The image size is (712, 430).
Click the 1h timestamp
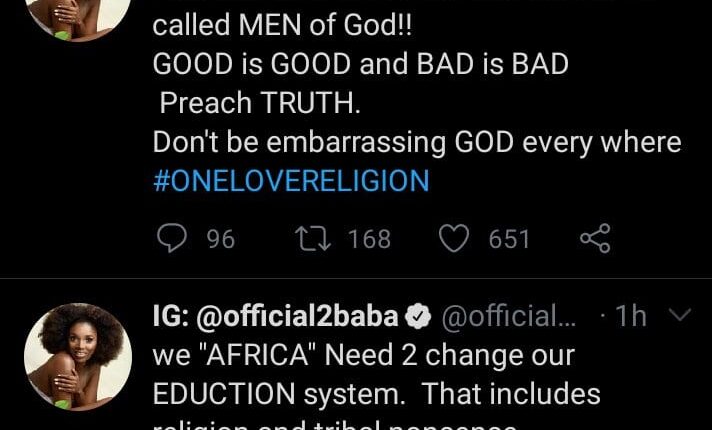coord(630,317)
